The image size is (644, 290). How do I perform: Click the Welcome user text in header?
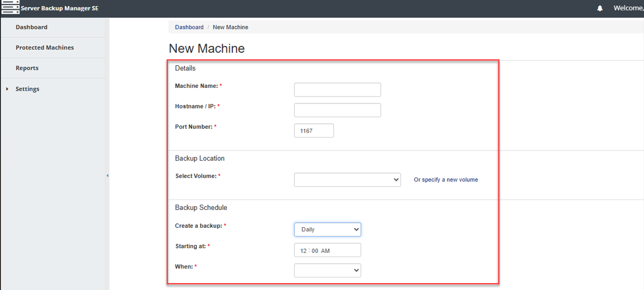(628, 8)
